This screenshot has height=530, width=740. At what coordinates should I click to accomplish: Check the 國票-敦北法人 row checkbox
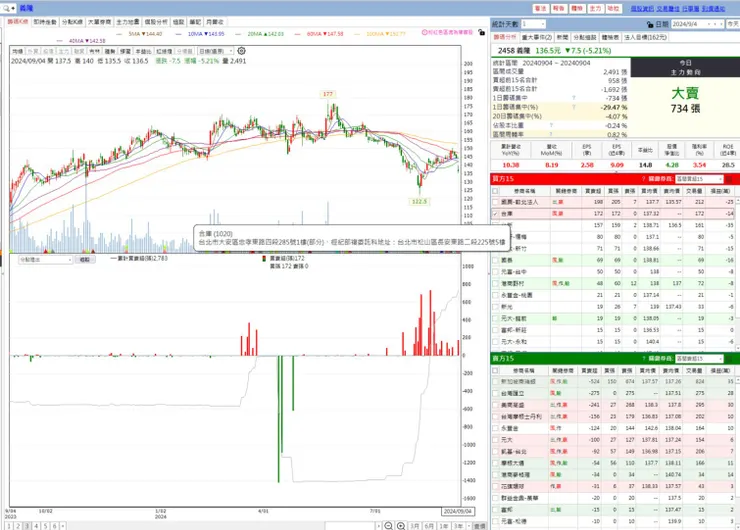(495, 202)
